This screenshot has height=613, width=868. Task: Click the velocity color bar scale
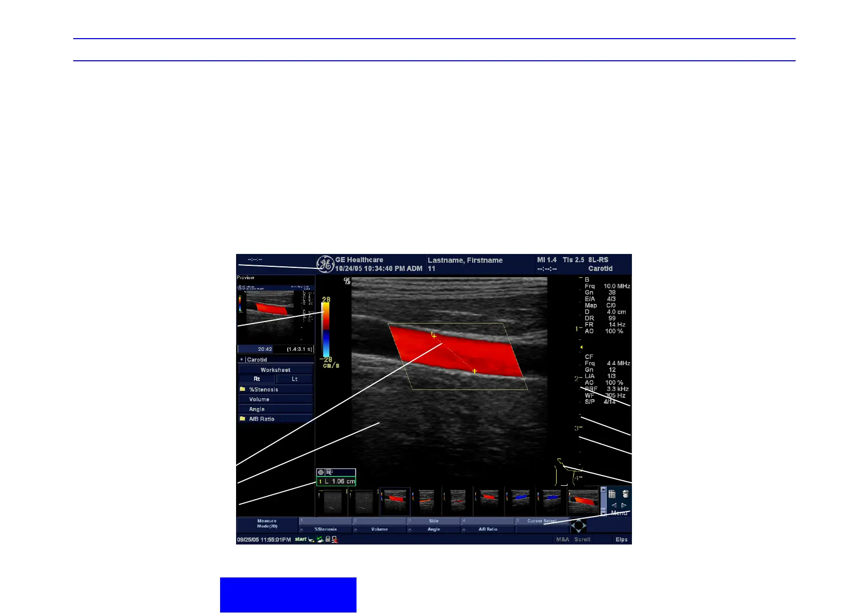326,330
